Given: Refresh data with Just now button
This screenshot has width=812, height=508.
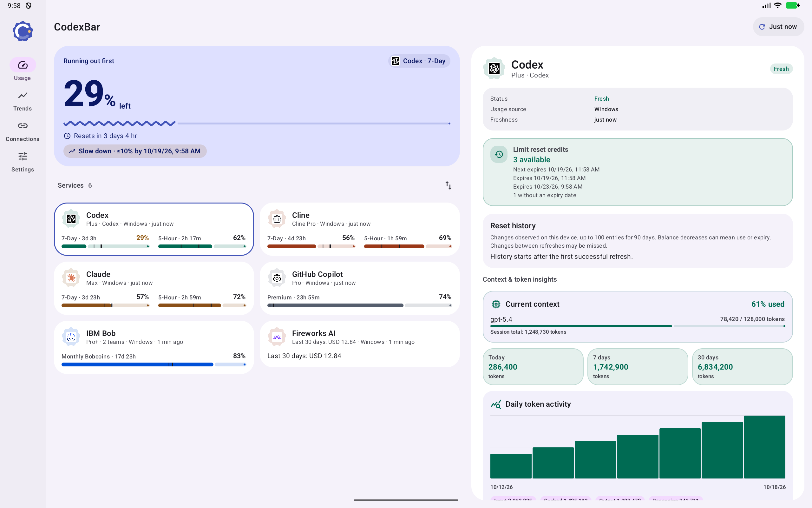Looking at the screenshot, I should point(778,27).
